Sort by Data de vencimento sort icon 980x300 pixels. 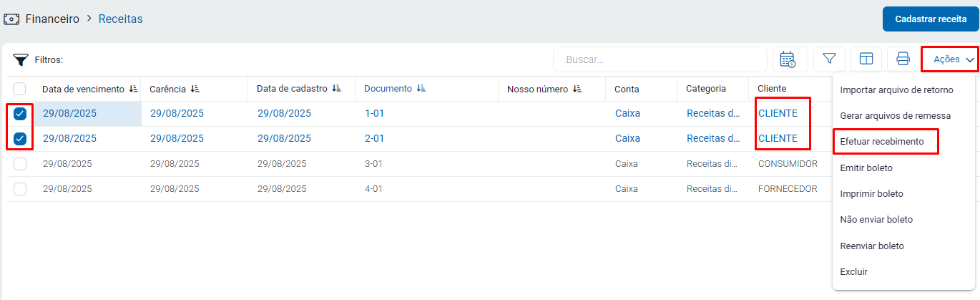point(133,89)
